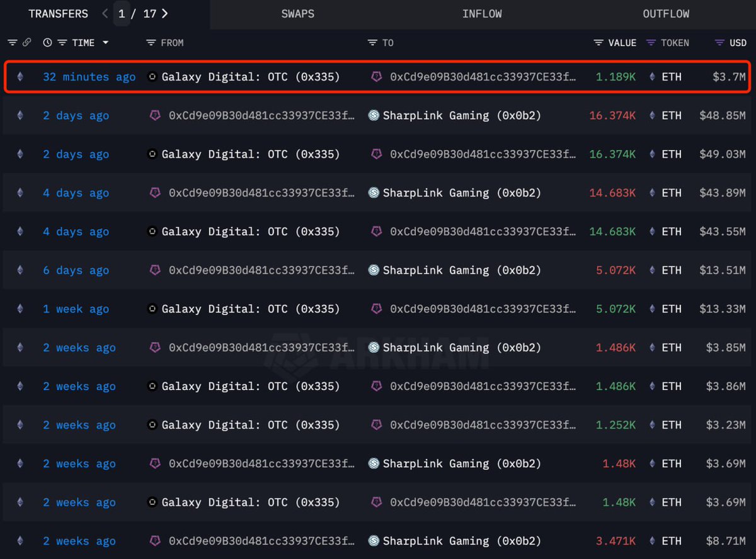Toggle the clock time-format icon
Screen dimensions: 756x559
[47, 43]
